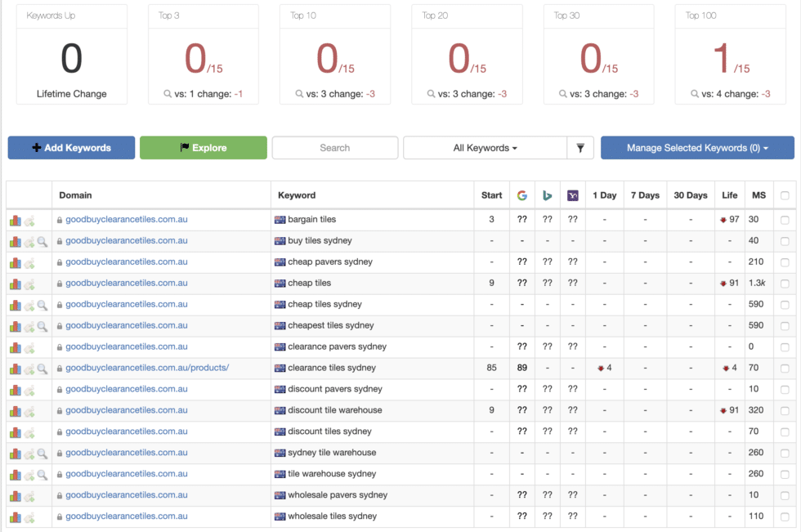Viewport: 801px width, 532px height.
Task: Select the cheapest tiles sydney checkbox
Action: pos(785,326)
